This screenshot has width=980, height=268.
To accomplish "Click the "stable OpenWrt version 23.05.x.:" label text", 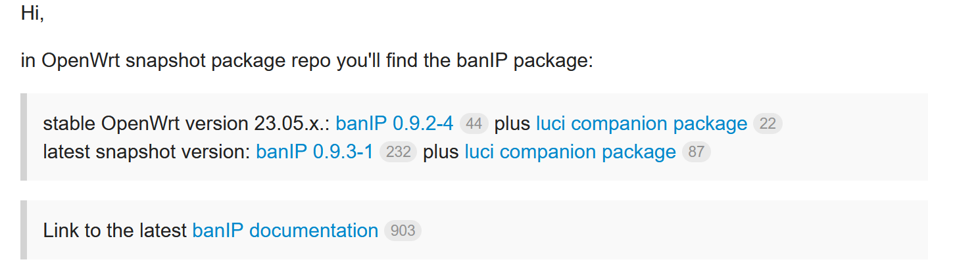I will pos(186,123).
